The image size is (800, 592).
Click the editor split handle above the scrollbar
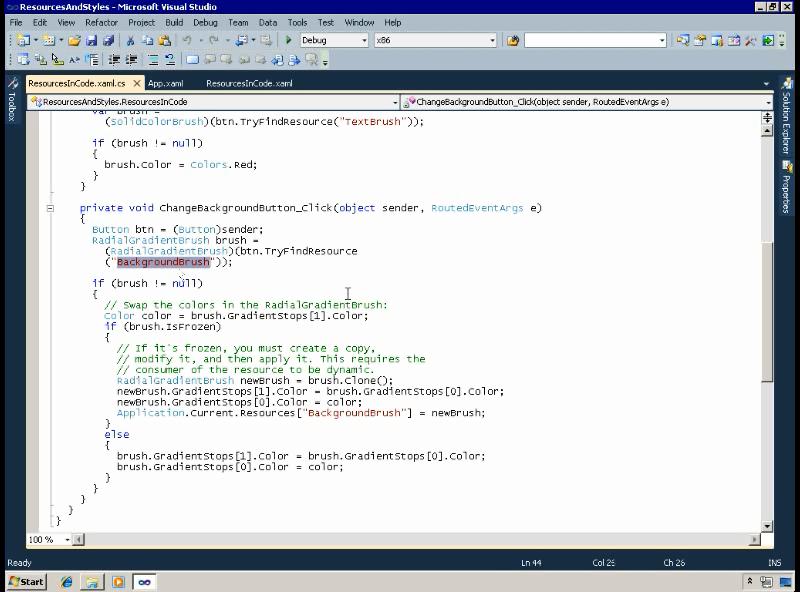[767, 118]
